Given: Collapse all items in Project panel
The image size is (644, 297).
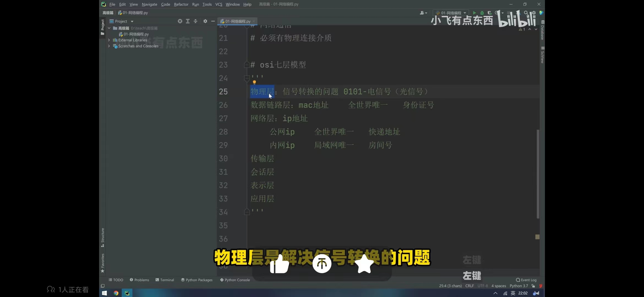Looking at the screenshot, I should [x=195, y=21].
